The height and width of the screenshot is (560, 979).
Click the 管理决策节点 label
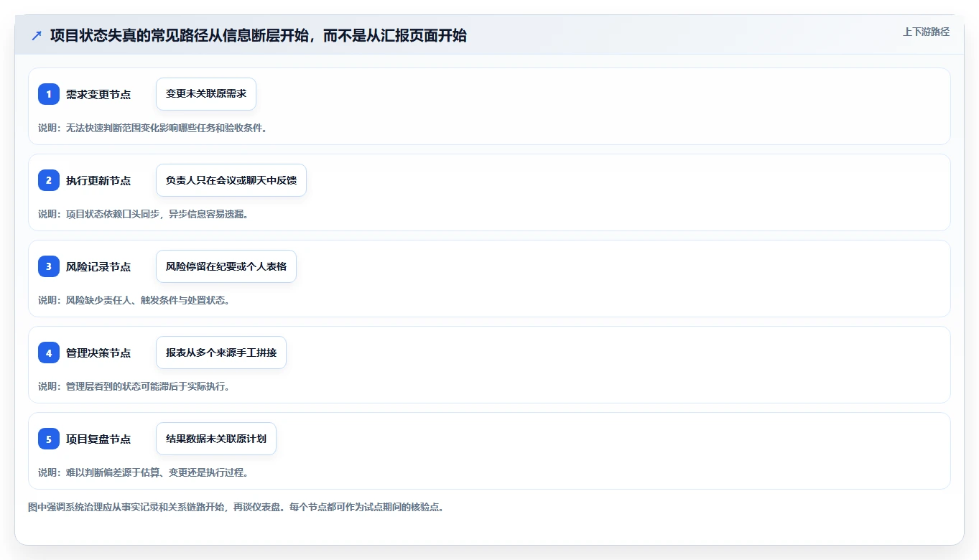pyautogui.click(x=98, y=353)
